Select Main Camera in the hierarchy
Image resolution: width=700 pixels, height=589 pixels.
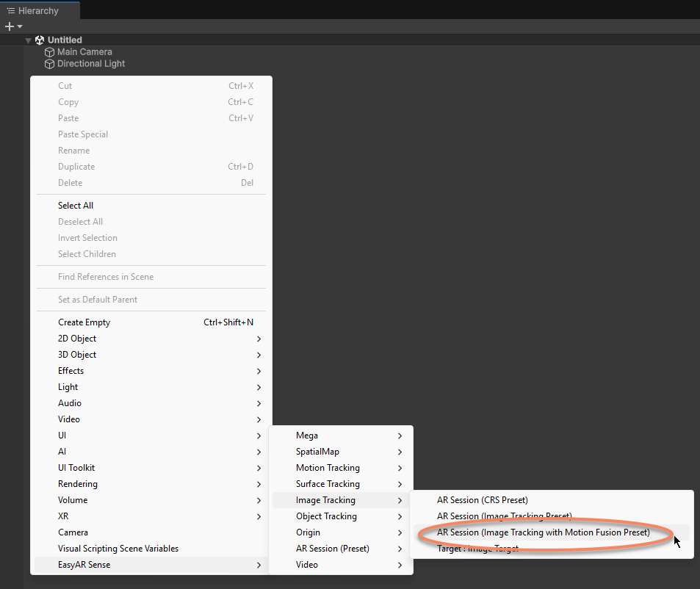click(x=84, y=52)
